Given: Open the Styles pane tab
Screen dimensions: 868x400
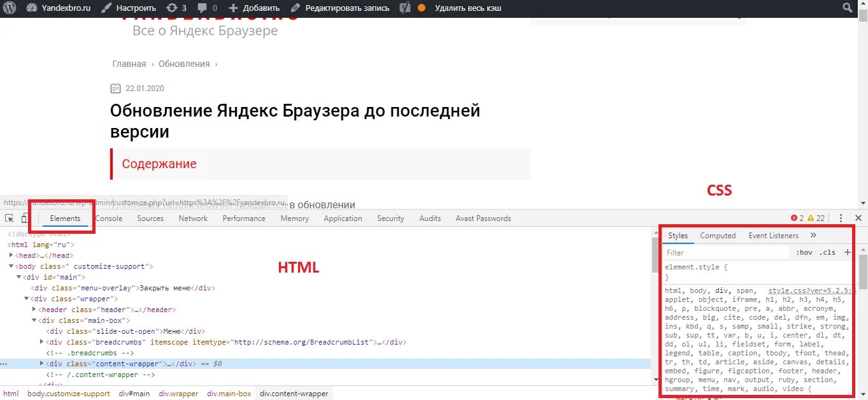Looking at the screenshot, I should point(678,236).
